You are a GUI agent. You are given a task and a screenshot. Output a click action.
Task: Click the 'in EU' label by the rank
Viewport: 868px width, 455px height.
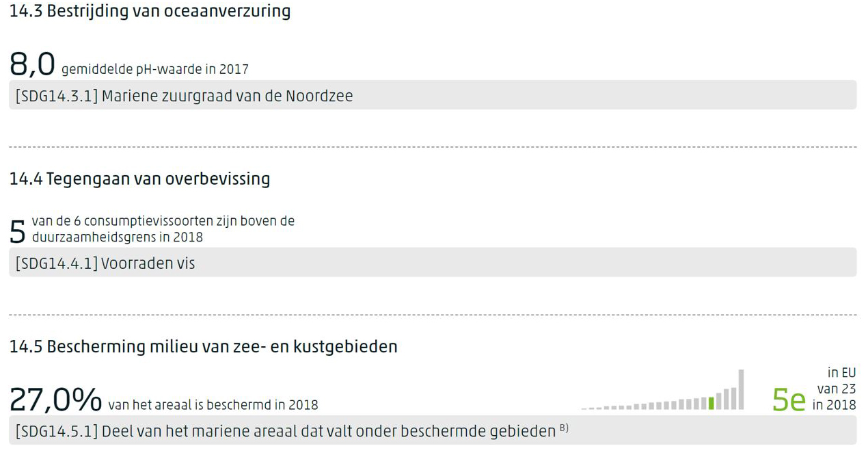pos(841,373)
